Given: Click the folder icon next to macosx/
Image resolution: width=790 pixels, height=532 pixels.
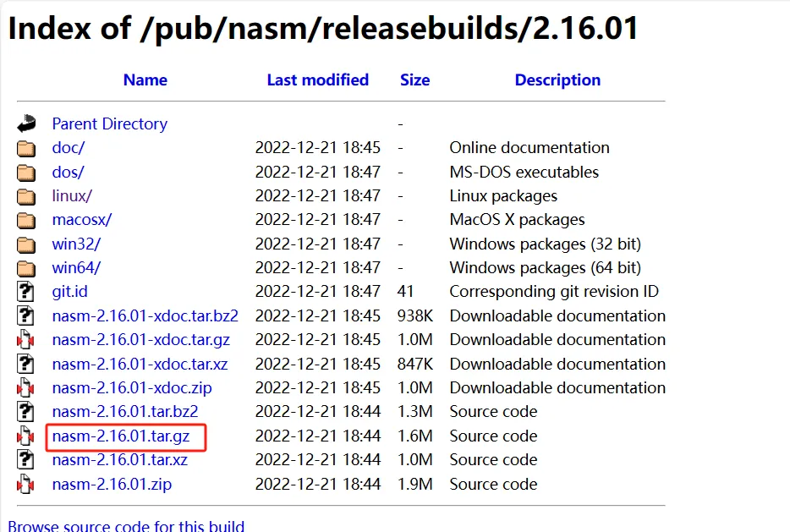Looking at the screenshot, I should pos(26,220).
